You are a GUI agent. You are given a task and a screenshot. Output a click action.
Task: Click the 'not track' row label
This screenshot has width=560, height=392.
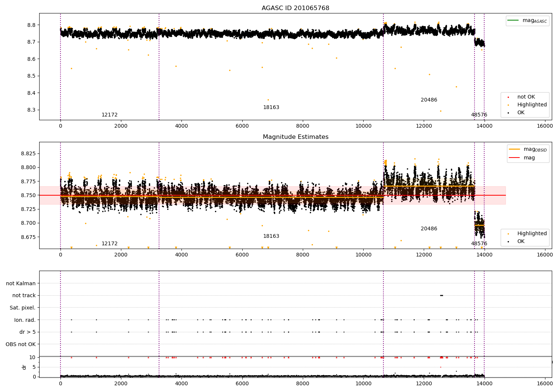point(24,295)
